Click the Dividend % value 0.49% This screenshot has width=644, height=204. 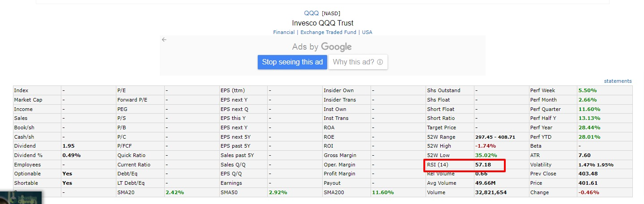click(71, 155)
